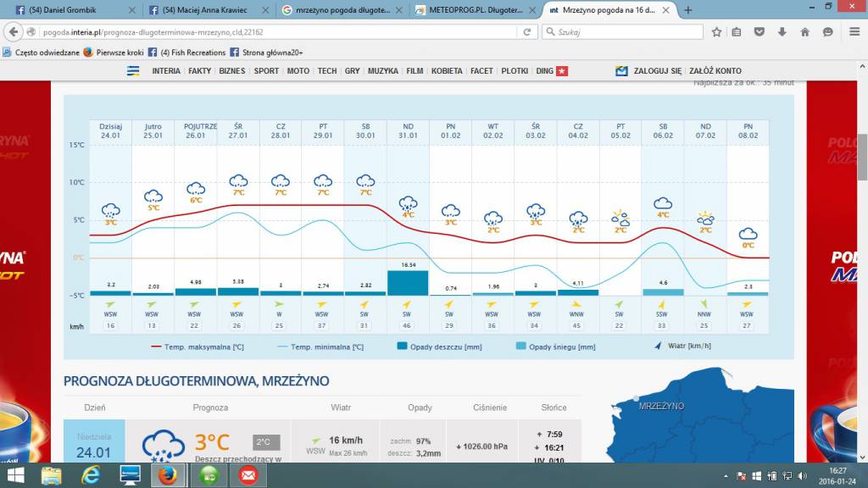Click the volume icon in system tray
Screen dimensions: 868x488
802,476
